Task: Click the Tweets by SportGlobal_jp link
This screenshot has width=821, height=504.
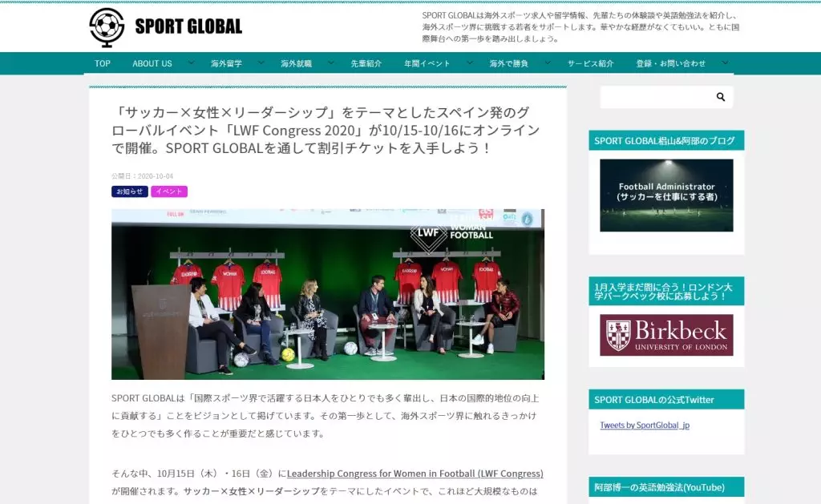Action: (x=644, y=425)
